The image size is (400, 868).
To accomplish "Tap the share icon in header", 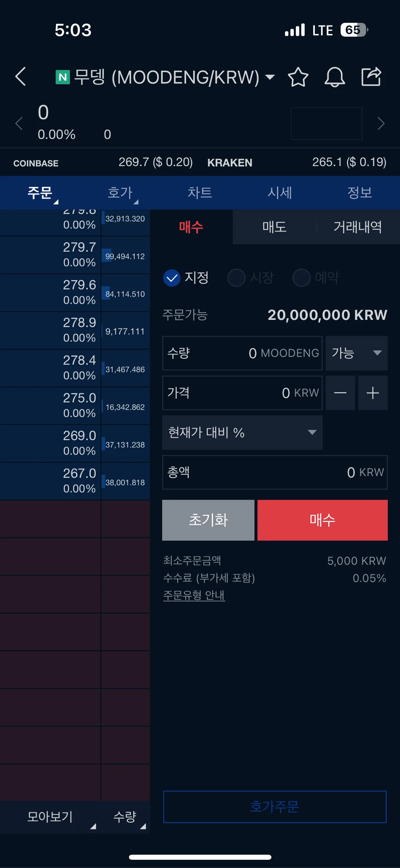I will [x=371, y=77].
